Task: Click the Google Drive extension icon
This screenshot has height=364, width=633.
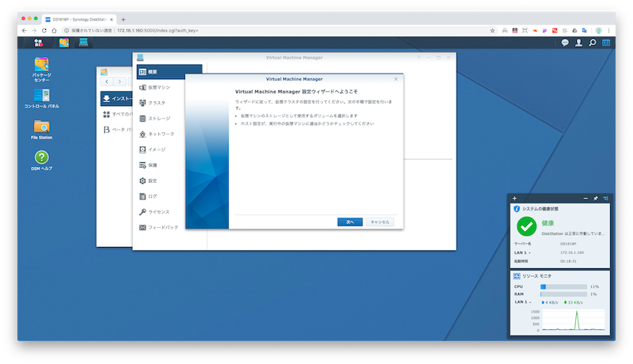Action: coord(574,30)
